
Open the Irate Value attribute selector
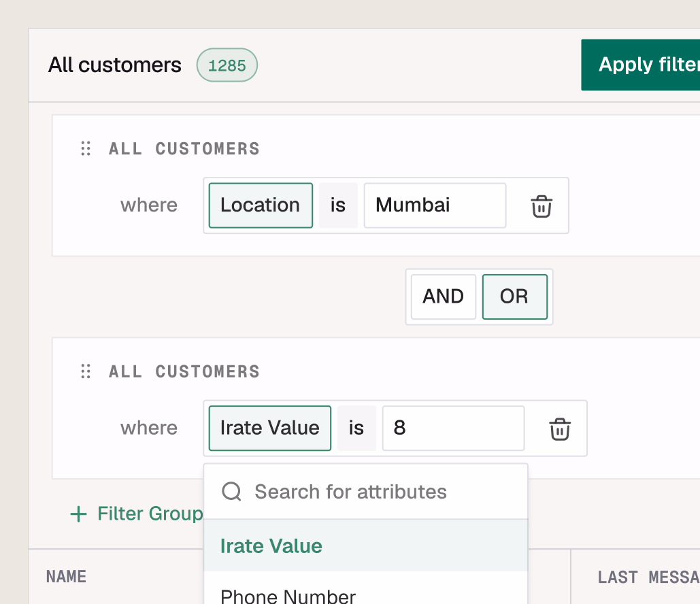(269, 429)
